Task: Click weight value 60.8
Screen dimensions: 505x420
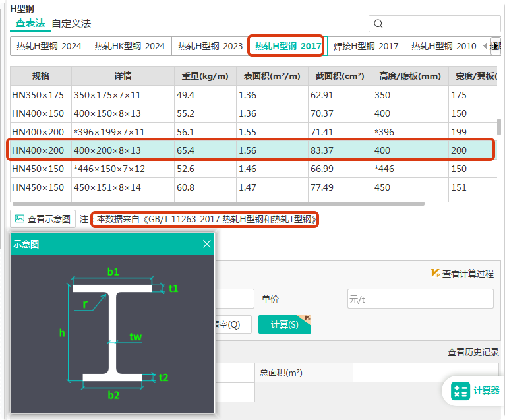Action: click(x=185, y=187)
